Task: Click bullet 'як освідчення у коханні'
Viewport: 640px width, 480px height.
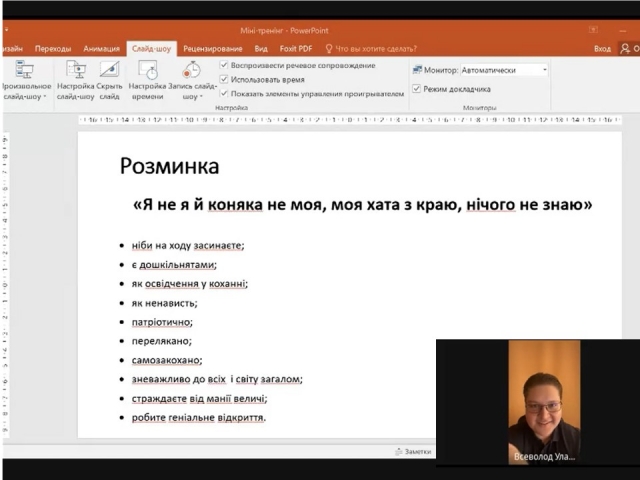Action: [x=189, y=284]
